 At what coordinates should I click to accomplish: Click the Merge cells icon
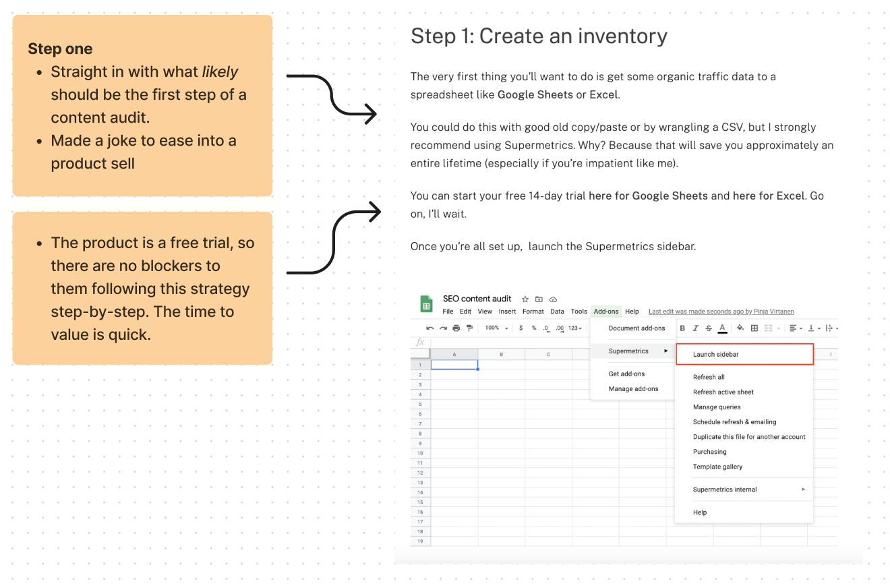768,328
